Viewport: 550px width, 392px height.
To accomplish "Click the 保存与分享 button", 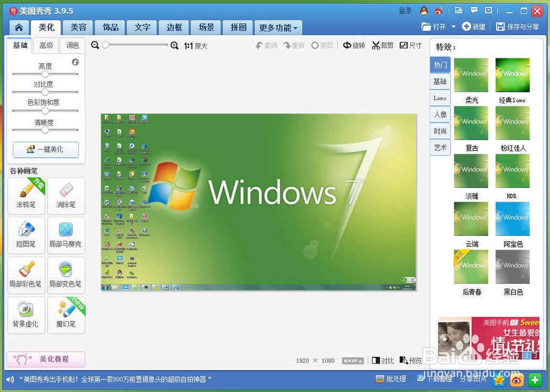I will [x=518, y=27].
